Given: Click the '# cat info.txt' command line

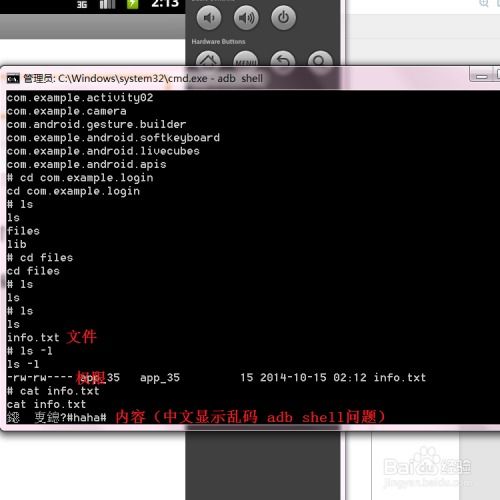Looking at the screenshot, I should pos(53,391).
